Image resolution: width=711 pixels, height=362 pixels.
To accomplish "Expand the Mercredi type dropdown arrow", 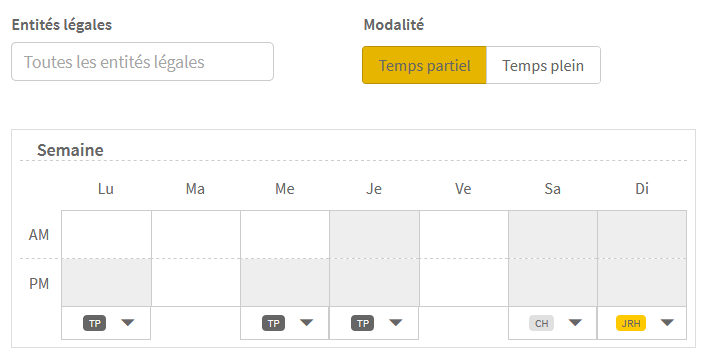I will (x=307, y=323).
